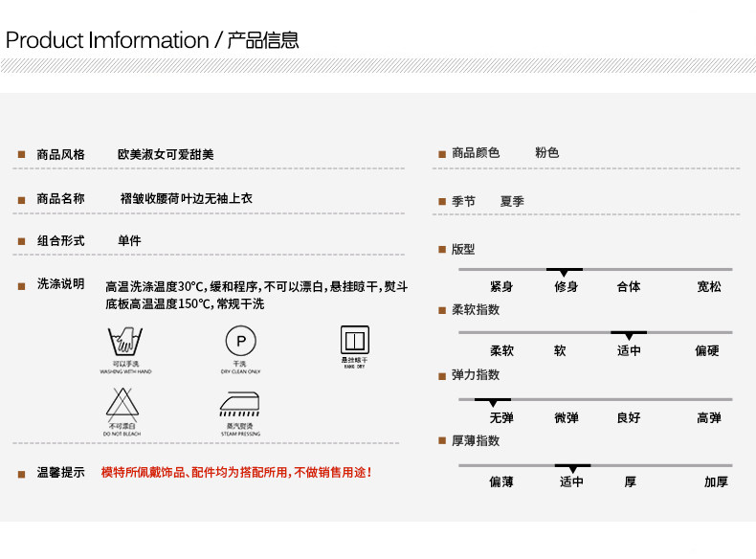Select the 加厚 thickness label
Viewport: 756px width, 559px height.
click(716, 481)
